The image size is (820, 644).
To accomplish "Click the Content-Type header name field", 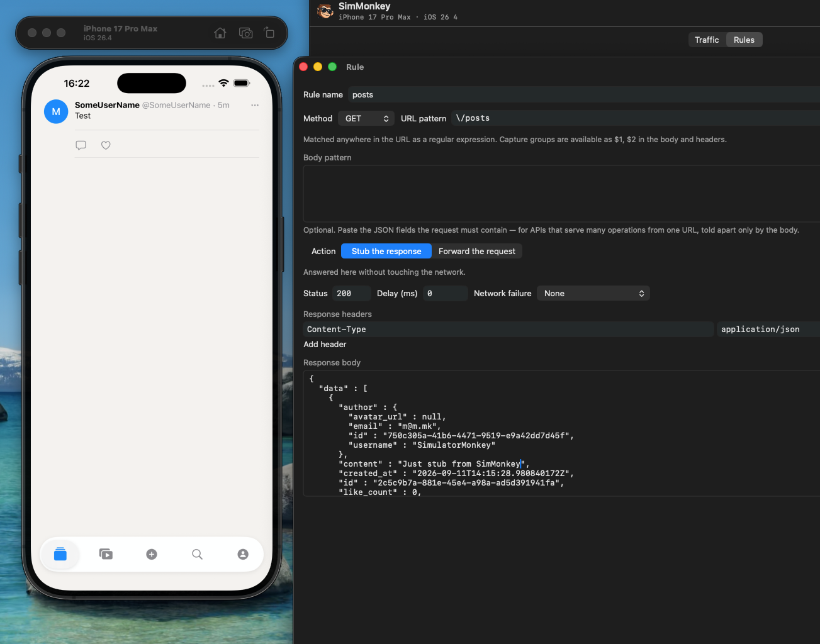I will 508,329.
